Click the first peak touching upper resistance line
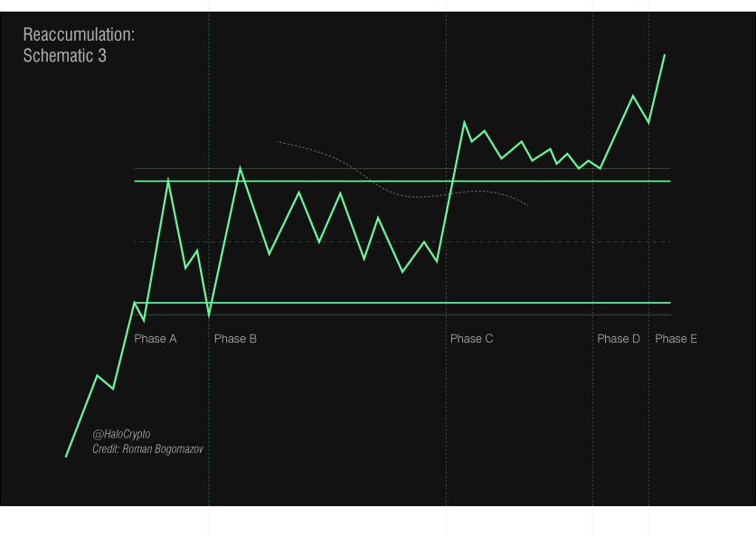 (168, 180)
